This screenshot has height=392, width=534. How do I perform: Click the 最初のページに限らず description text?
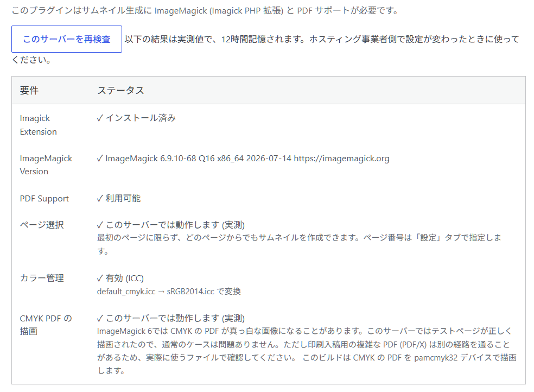(x=299, y=244)
